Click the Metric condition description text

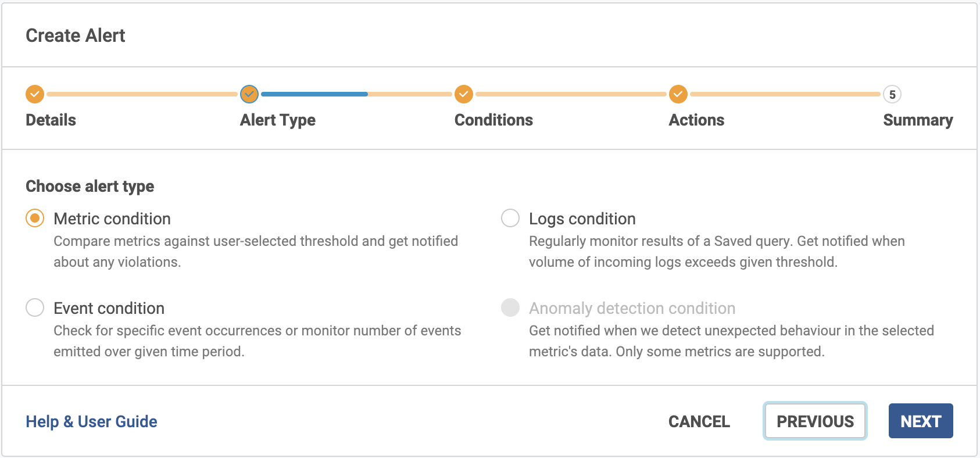click(x=256, y=251)
